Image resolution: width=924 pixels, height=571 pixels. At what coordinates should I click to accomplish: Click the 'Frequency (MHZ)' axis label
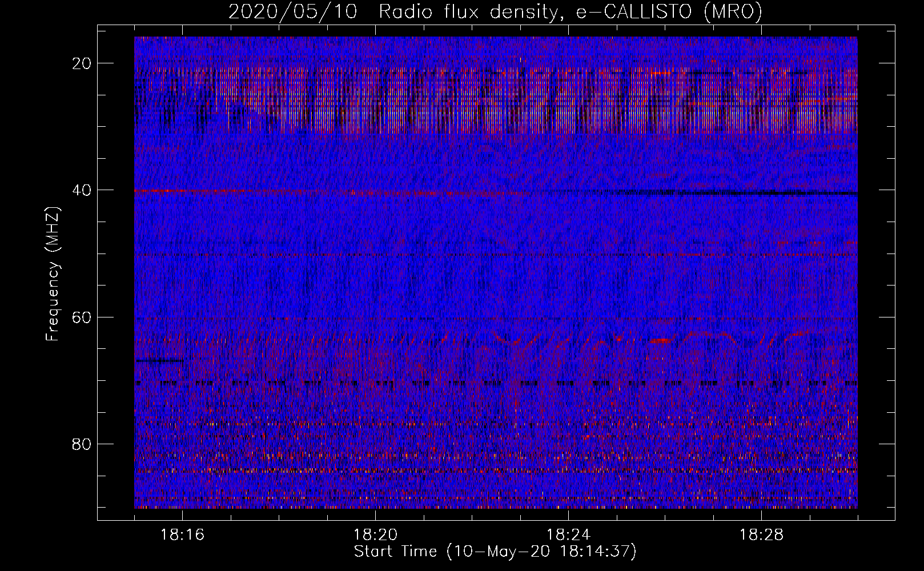pyautogui.click(x=52, y=274)
